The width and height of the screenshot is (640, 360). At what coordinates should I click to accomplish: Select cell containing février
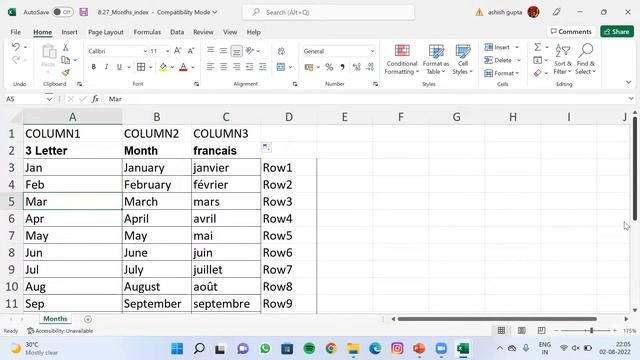tap(226, 184)
